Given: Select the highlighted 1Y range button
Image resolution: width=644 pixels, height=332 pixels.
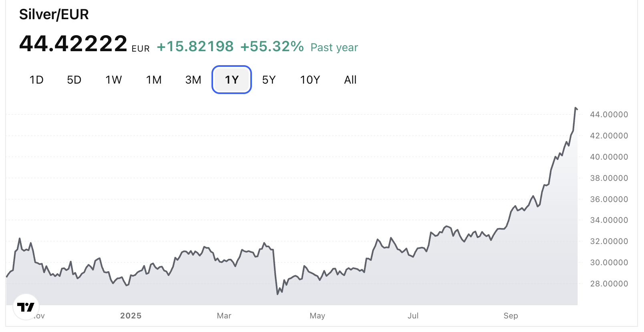Looking at the screenshot, I should click(x=231, y=80).
